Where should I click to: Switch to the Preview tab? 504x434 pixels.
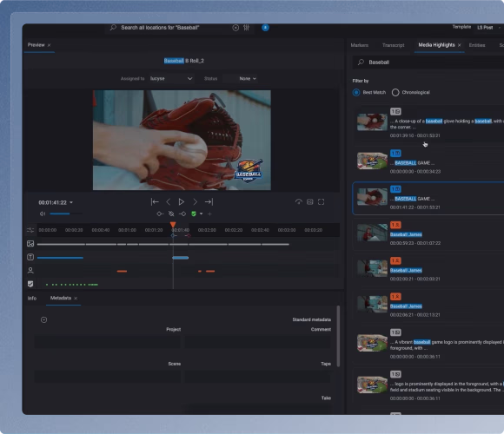click(x=36, y=45)
